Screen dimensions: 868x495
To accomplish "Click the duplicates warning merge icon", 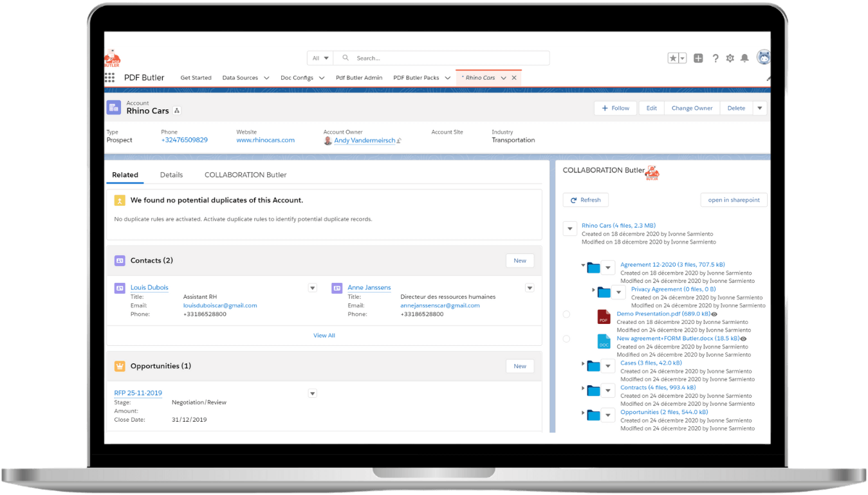I will 120,201.
